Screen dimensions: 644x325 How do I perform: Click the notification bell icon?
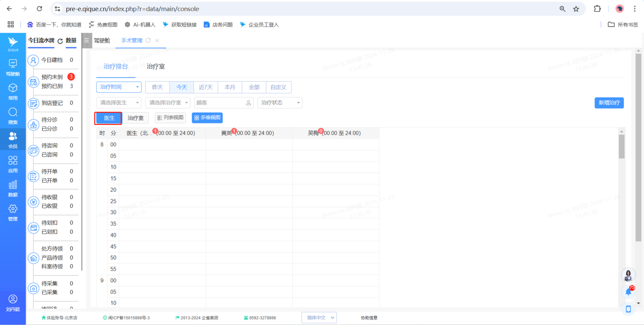[x=628, y=292]
